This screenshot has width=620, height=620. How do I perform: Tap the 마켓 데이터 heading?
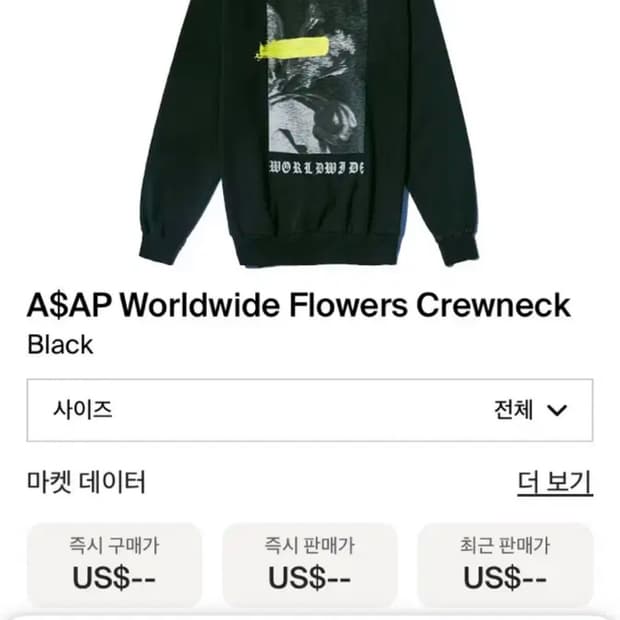[87, 482]
